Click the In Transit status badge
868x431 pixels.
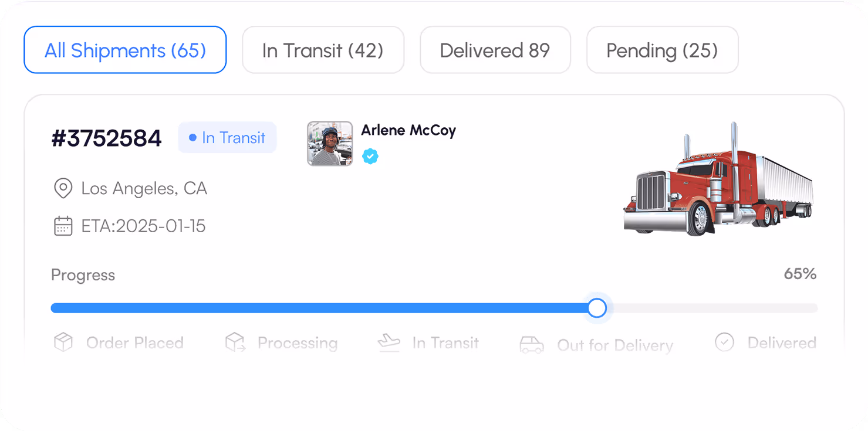(x=227, y=138)
